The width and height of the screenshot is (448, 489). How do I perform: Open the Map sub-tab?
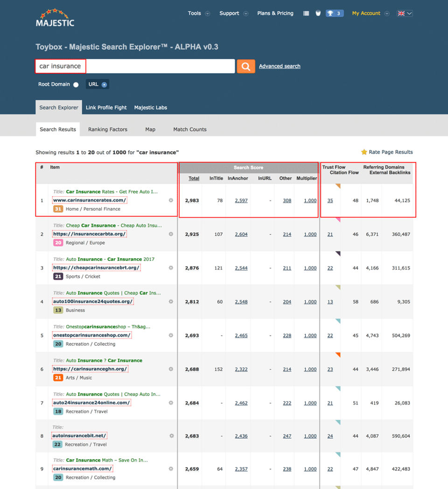pyautogui.click(x=150, y=129)
